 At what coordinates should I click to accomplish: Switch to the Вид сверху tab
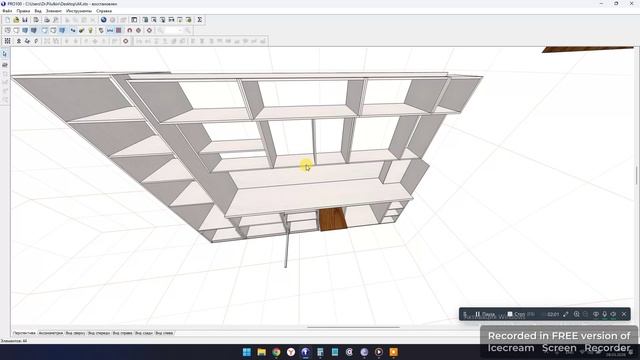(76, 333)
